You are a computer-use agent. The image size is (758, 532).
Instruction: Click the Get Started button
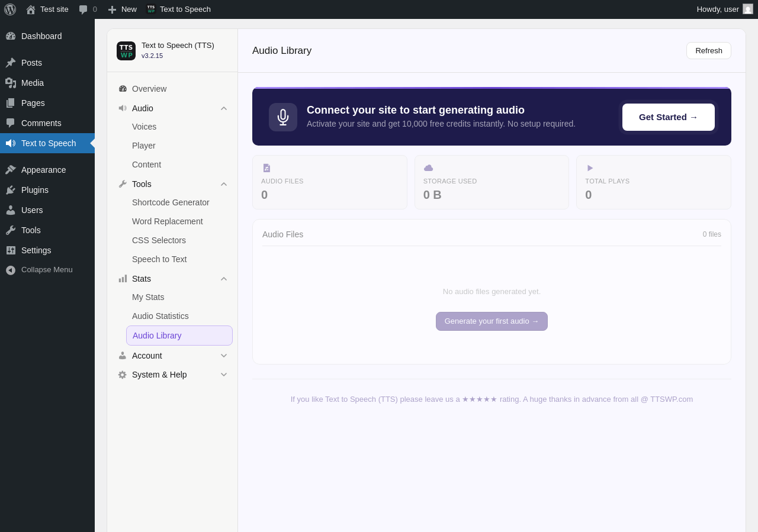tap(669, 117)
